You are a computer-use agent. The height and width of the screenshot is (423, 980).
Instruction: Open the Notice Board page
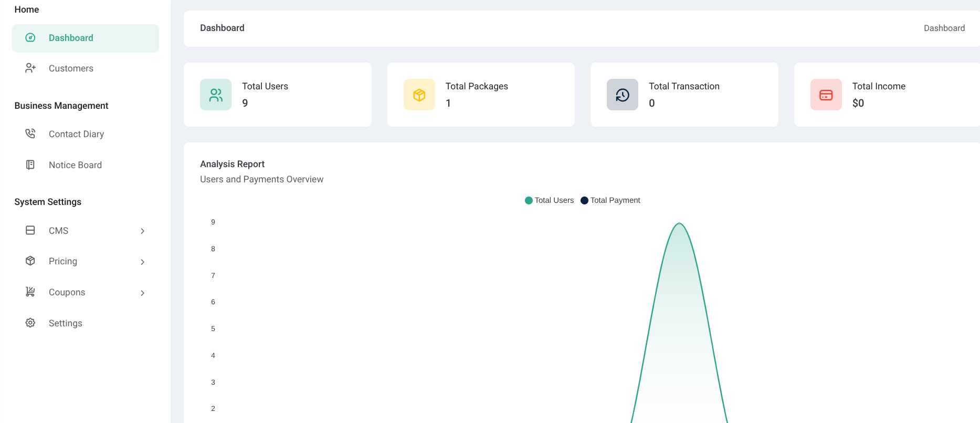click(x=75, y=165)
